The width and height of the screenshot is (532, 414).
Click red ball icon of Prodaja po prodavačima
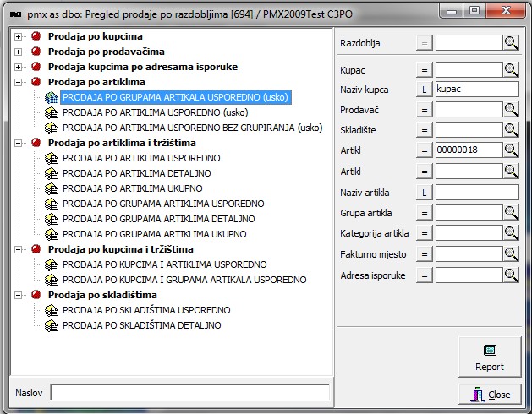[x=36, y=52]
